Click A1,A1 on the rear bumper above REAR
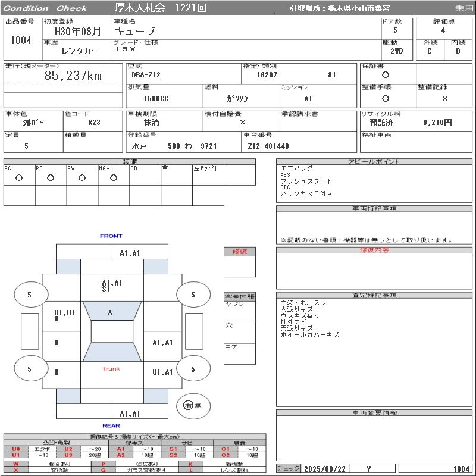The image size is (476, 476). pos(130,414)
